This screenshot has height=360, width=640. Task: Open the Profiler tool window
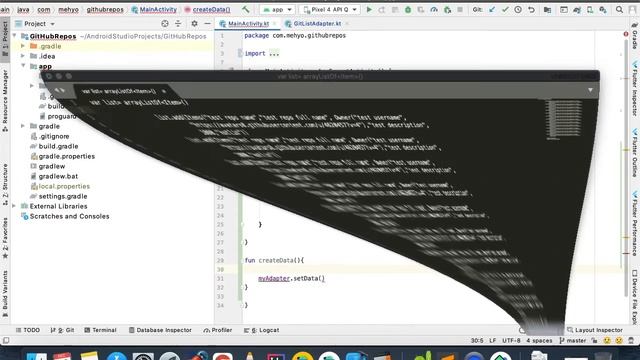coord(218,330)
